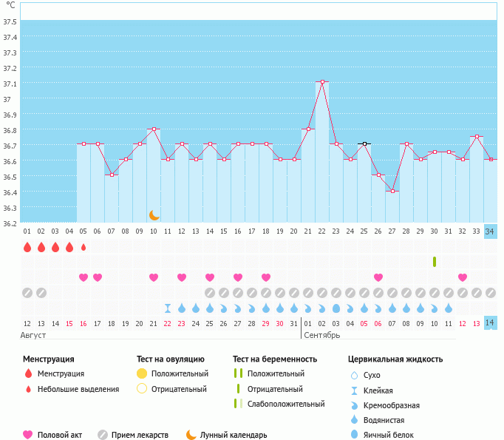This screenshot has height=440, width=504.
Task: Click the 'Положительный' ovulation test yellow circle
Action: [x=142, y=373]
